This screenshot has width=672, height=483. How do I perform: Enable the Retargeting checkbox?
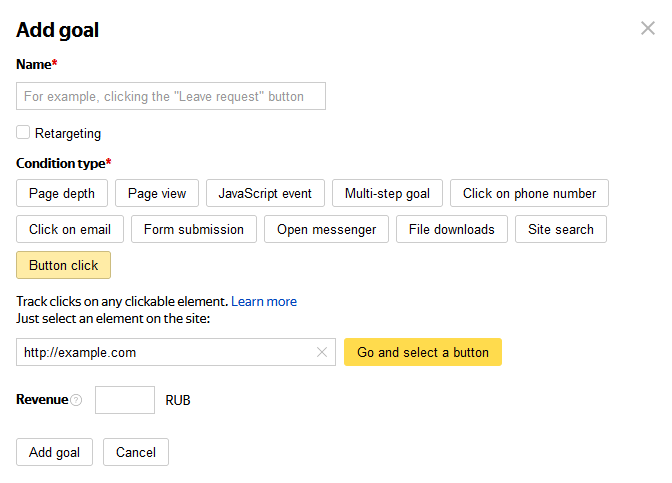[x=23, y=132]
